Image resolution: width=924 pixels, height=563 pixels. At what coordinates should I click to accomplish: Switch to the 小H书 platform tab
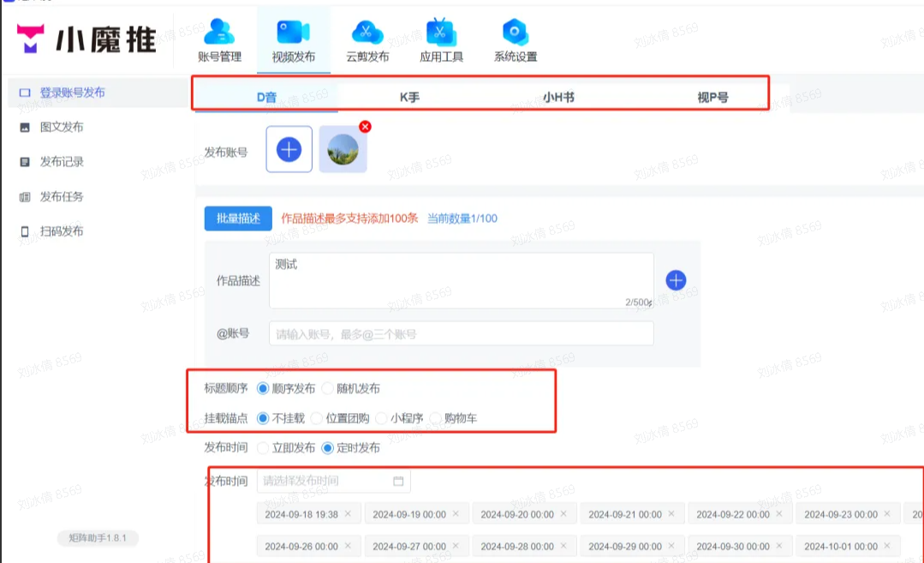[557, 98]
